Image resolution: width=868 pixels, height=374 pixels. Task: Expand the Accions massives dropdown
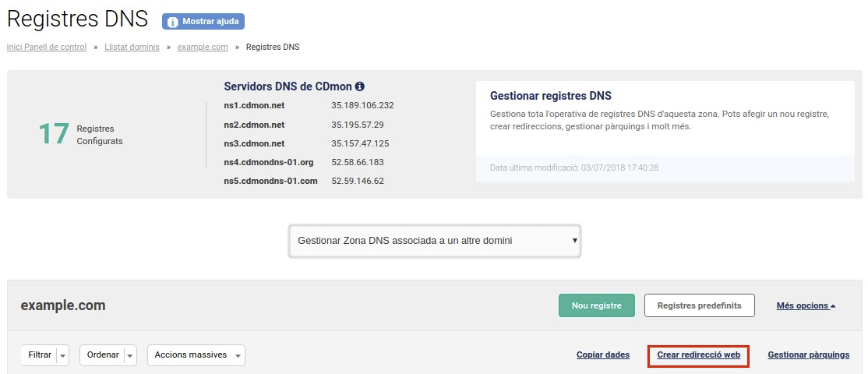(196, 355)
